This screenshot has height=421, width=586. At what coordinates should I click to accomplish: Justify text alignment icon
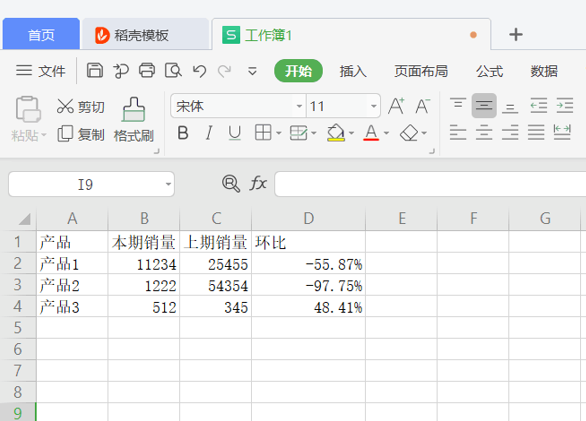coord(536,132)
